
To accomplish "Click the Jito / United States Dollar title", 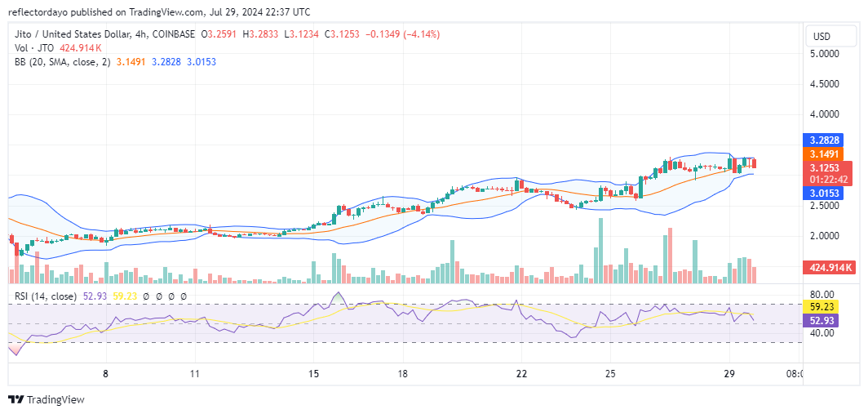I will 74,34.
